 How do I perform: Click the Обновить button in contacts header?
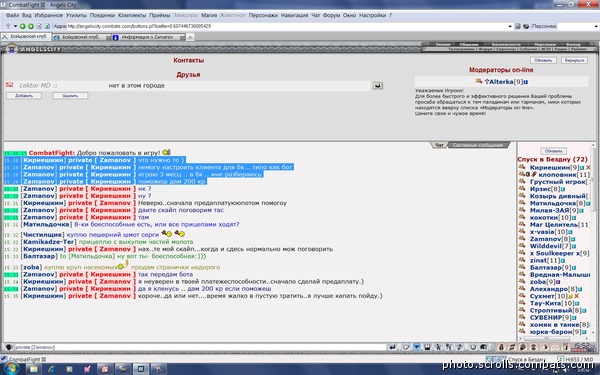[543, 60]
